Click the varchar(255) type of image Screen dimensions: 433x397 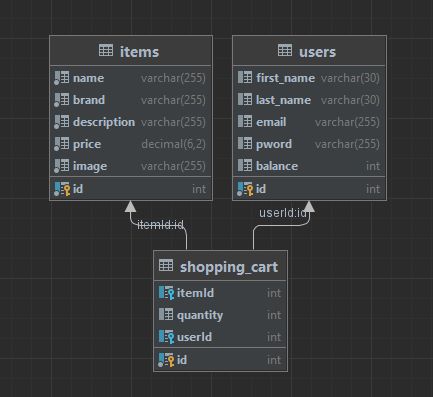click(x=173, y=166)
